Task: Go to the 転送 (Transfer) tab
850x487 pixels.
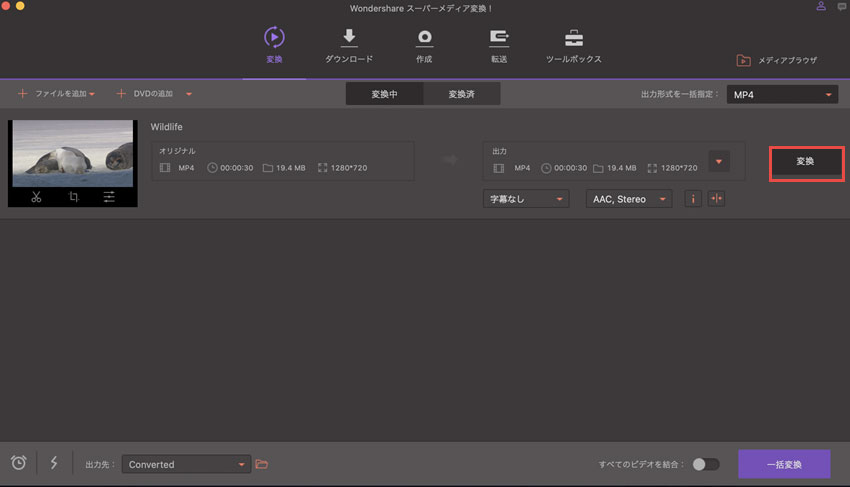Action: (499, 46)
